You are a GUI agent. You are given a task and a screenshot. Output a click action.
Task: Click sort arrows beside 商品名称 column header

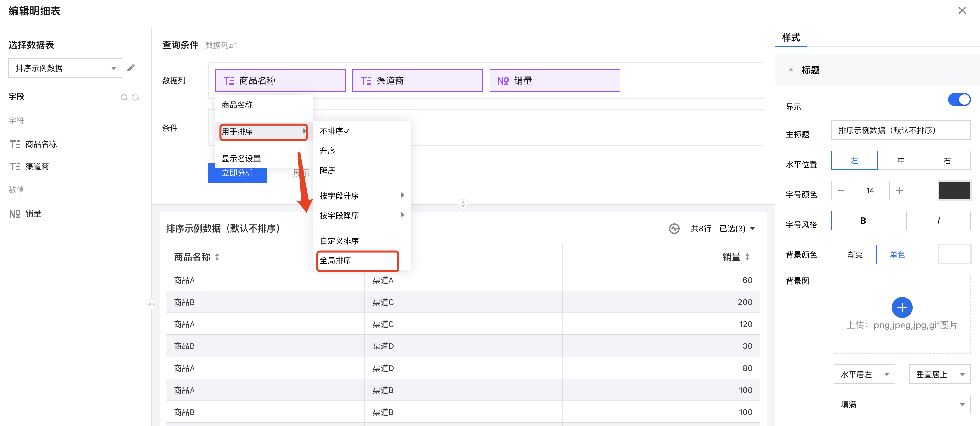[x=217, y=257]
